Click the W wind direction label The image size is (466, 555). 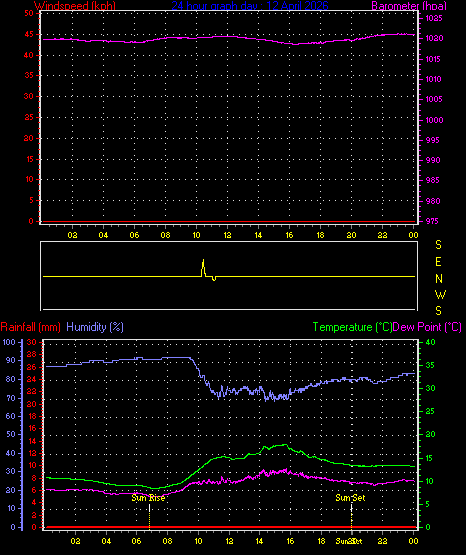440,294
